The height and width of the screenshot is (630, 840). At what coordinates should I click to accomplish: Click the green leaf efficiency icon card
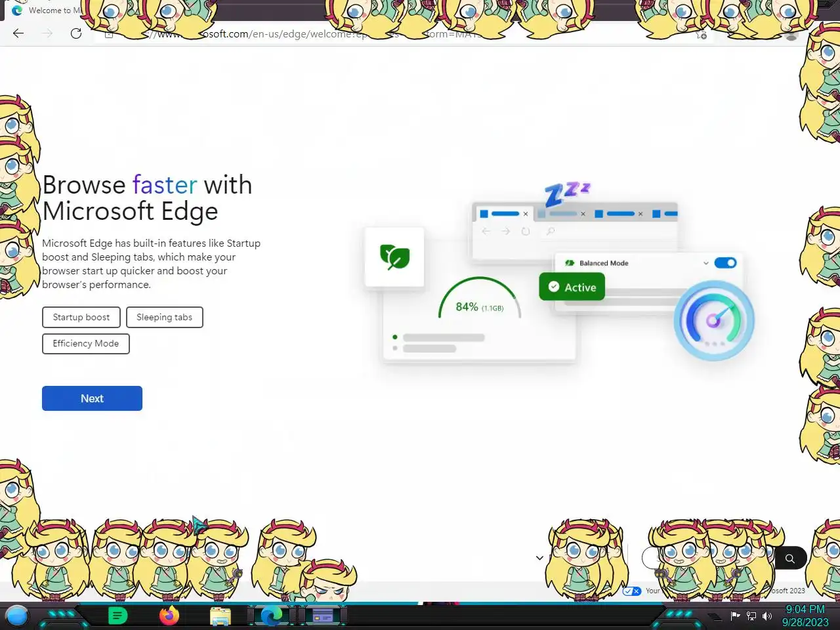click(x=394, y=257)
